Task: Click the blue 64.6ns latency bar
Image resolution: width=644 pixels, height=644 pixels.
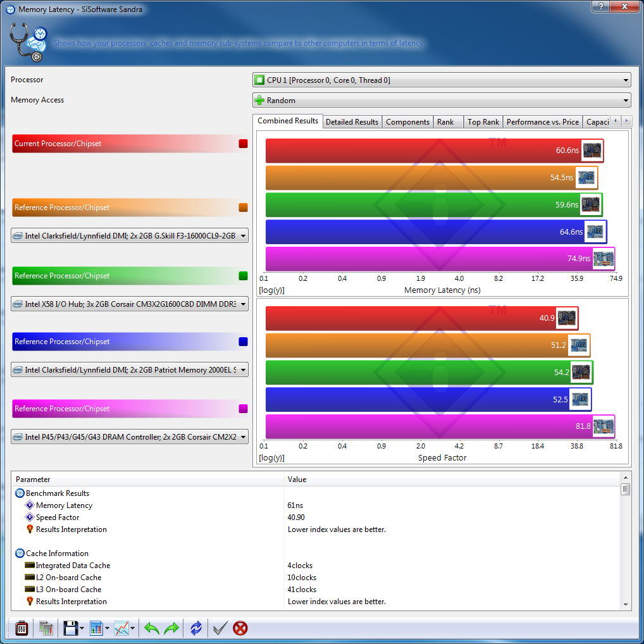Action: pyautogui.click(x=436, y=232)
